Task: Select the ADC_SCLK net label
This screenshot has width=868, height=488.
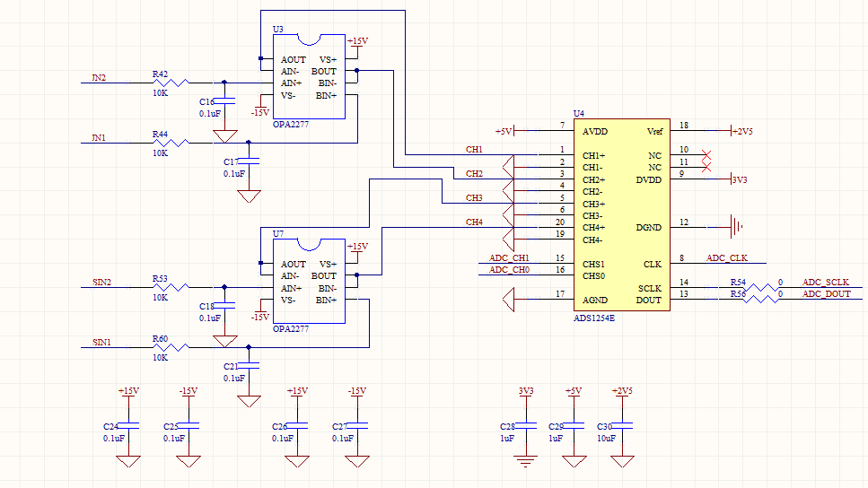Action: pyautogui.click(x=826, y=283)
